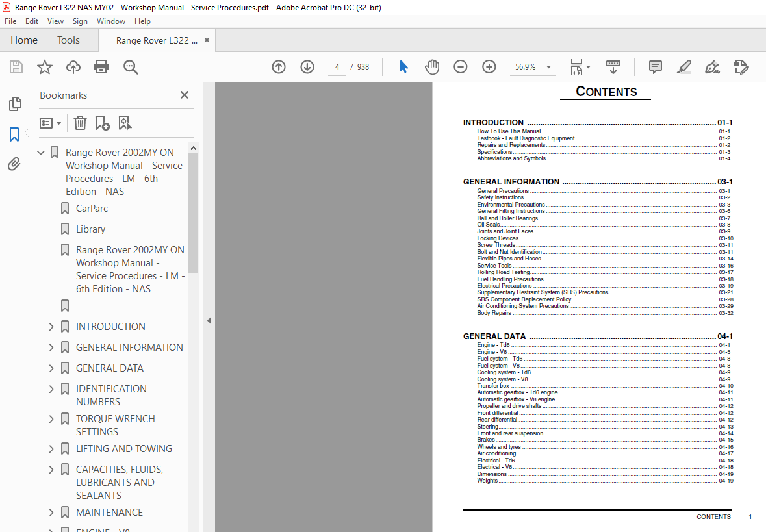Add a new bookmark
The width and height of the screenshot is (766, 532).
pyautogui.click(x=102, y=123)
